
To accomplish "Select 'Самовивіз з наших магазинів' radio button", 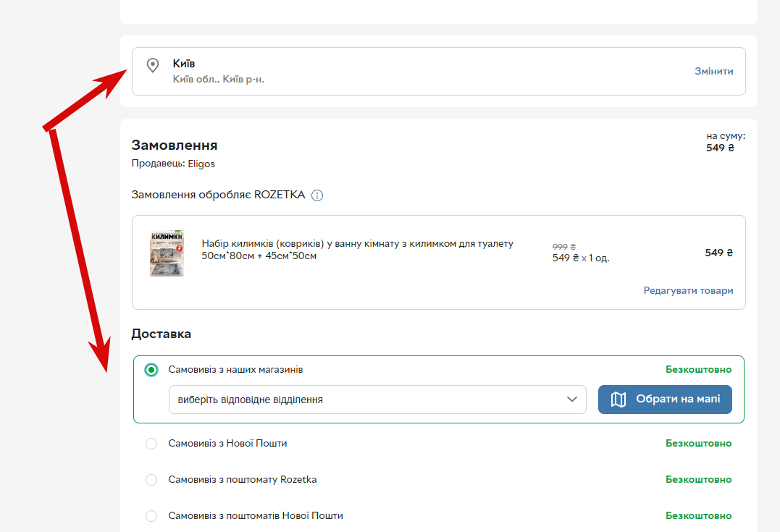I will click(x=151, y=370).
